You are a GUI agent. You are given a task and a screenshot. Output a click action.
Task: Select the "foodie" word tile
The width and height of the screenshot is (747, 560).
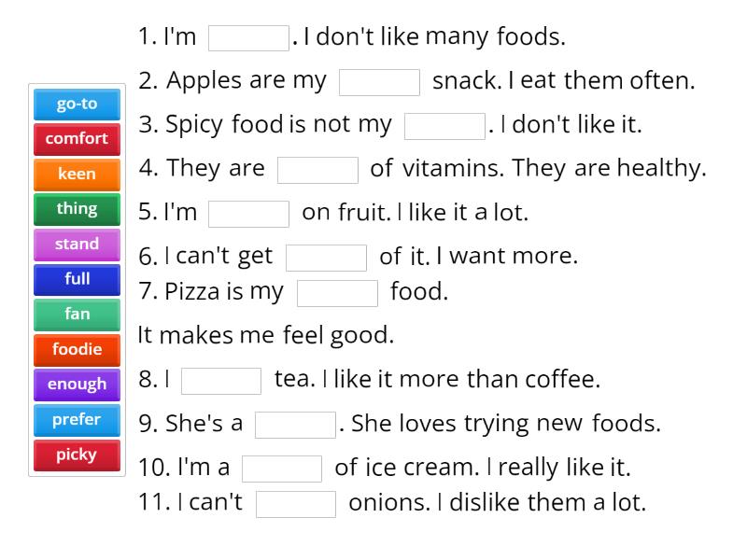pos(76,349)
